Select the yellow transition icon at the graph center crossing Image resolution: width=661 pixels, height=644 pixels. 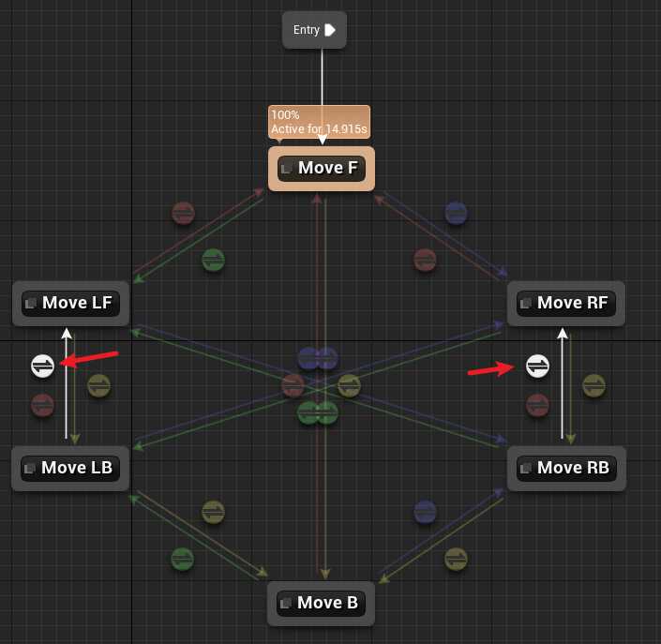tap(349, 385)
